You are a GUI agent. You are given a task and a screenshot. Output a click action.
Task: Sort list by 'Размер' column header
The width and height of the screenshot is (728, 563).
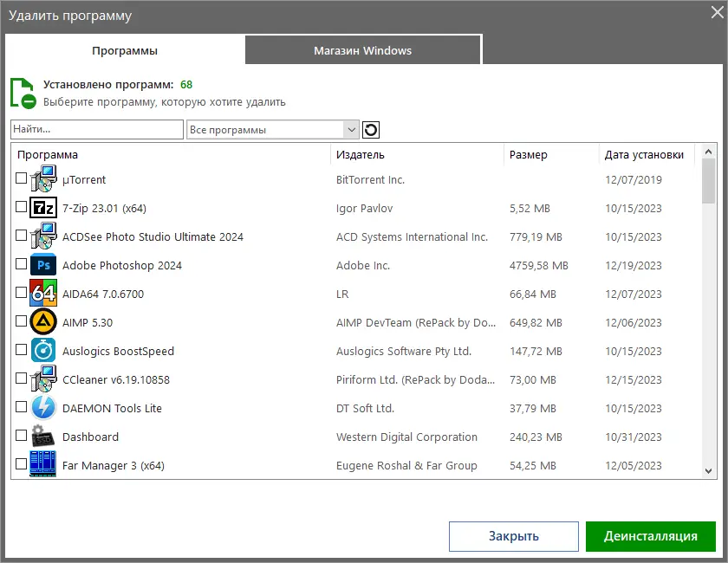(529, 155)
